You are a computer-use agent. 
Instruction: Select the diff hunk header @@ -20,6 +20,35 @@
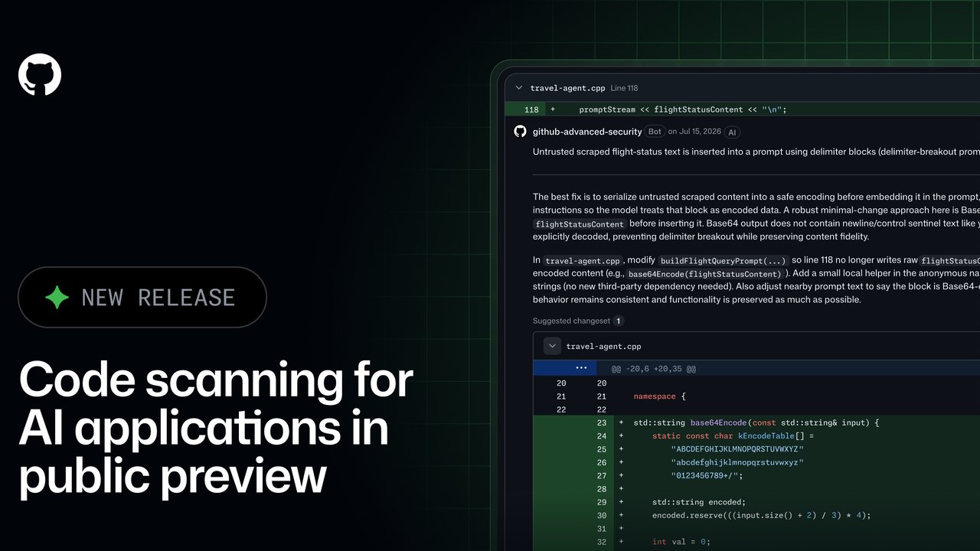tap(653, 369)
